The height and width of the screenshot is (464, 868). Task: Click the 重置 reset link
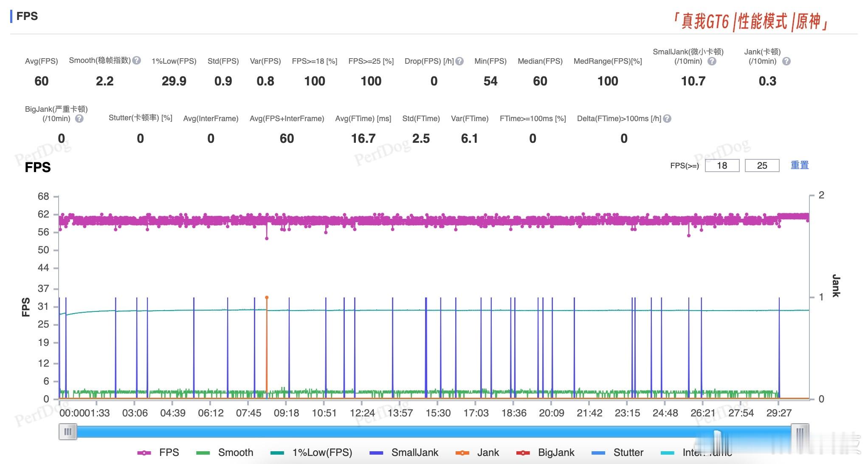point(800,165)
